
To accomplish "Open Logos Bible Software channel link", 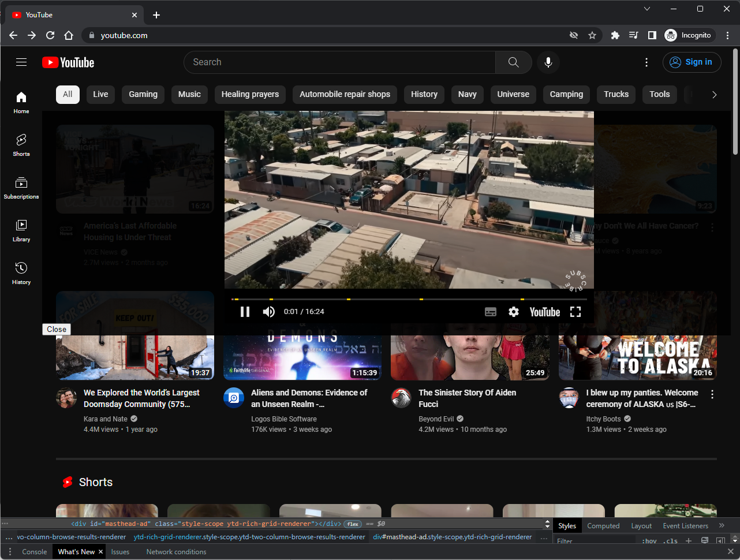I will pos(284,419).
